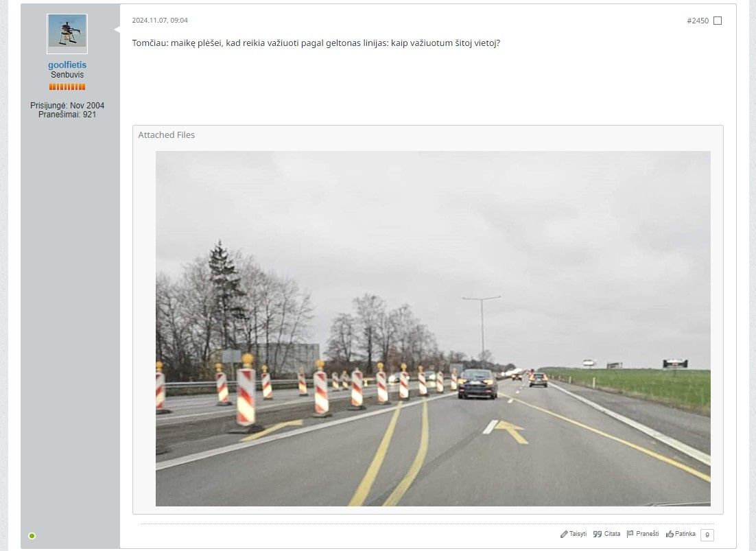Click the yellow arrow in road photo
Screen dimensions: 756x551
pos(512,432)
